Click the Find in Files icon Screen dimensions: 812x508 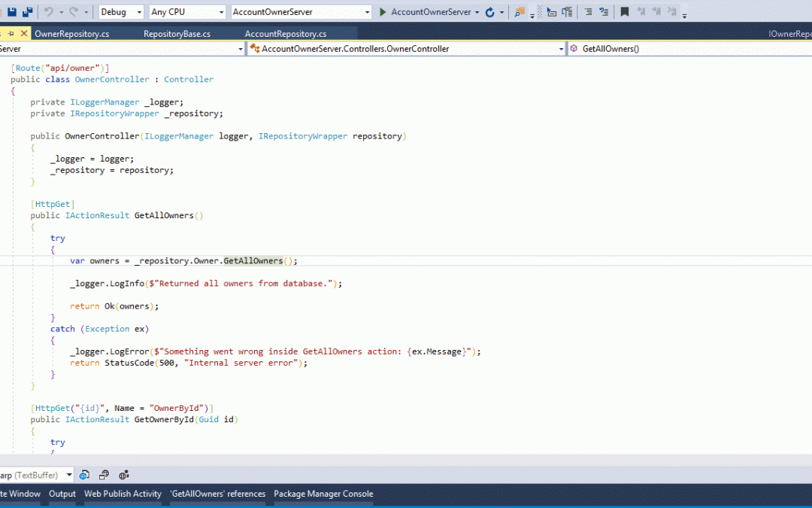pos(519,12)
